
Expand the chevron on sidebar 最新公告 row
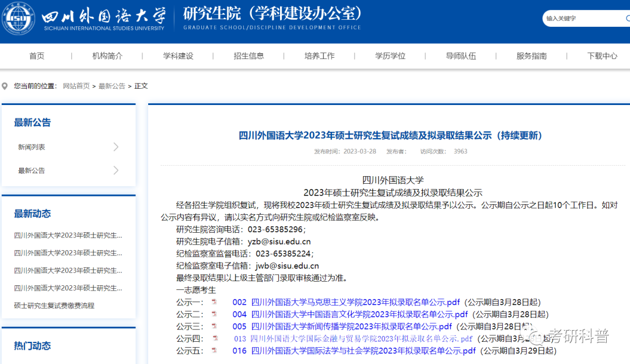[116, 170]
